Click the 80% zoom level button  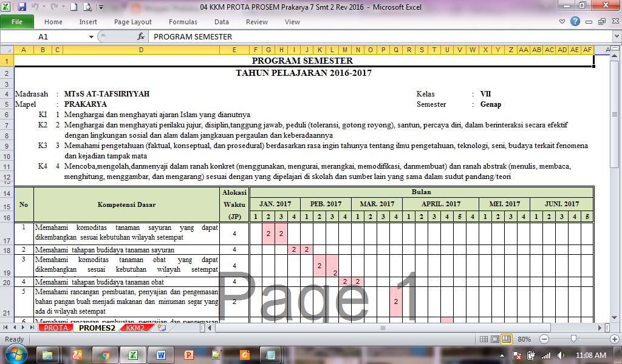pyautogui.click(x=524, y=339)
